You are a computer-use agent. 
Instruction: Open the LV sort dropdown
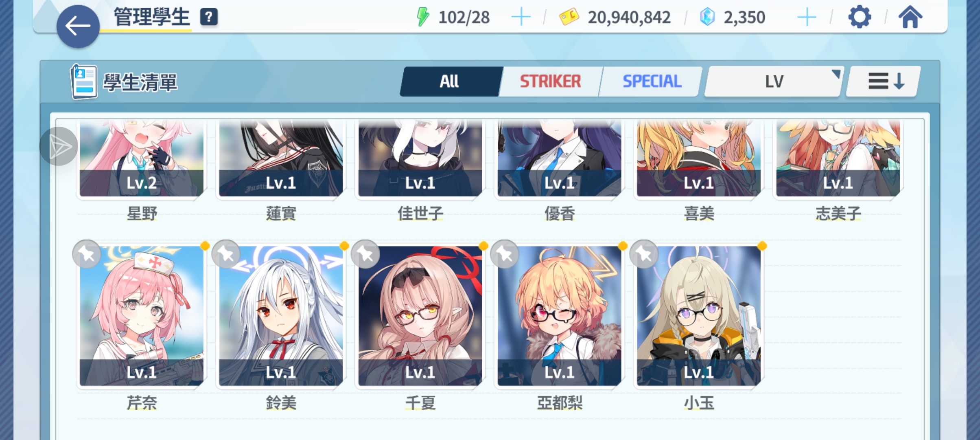tap(774, 81)
